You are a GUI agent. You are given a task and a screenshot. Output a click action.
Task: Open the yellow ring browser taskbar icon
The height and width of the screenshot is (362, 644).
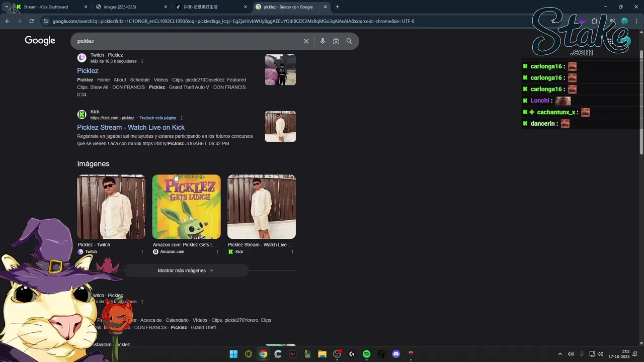tap(249, 354)
